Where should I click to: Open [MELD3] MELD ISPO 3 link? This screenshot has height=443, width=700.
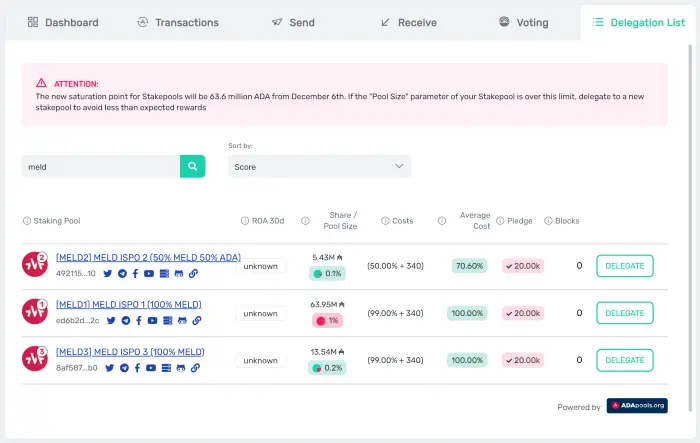(x=130, y=352)
